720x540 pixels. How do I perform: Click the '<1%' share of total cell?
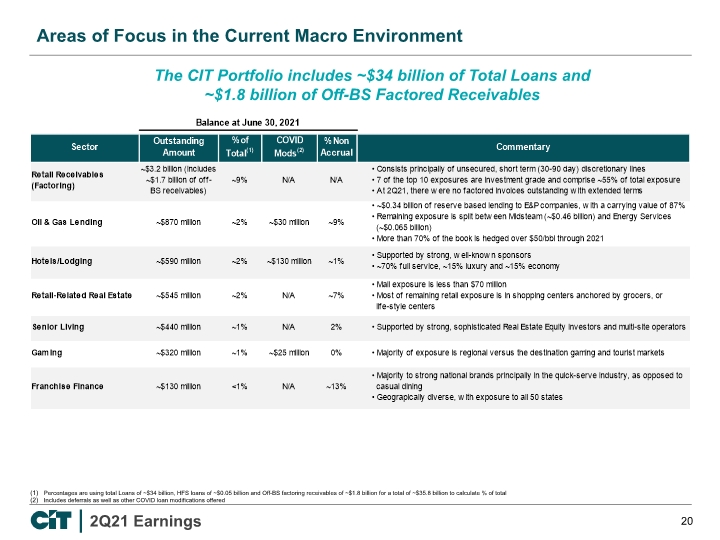(240, 386)
